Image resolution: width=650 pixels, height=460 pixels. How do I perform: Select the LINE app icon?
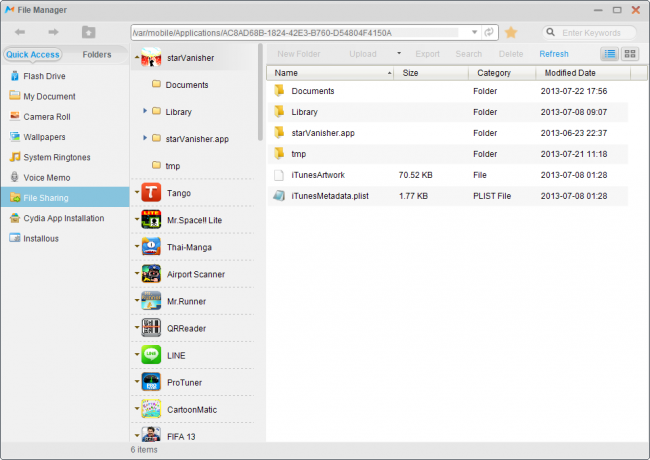pos(151,355)
